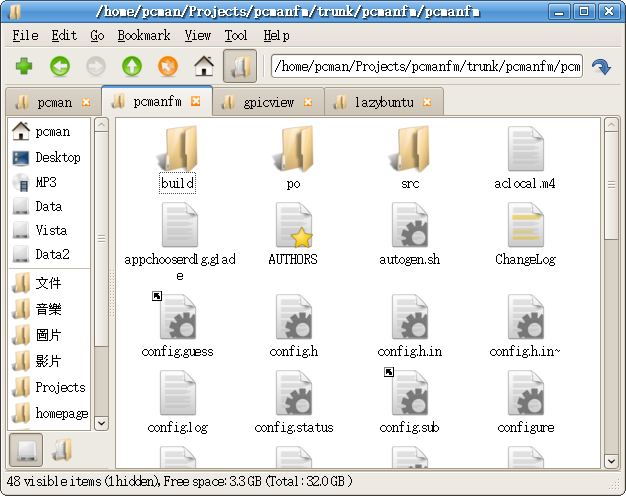Open the Tool menu
The width and height of the screenshot is (626, 496).
point(236,35)
